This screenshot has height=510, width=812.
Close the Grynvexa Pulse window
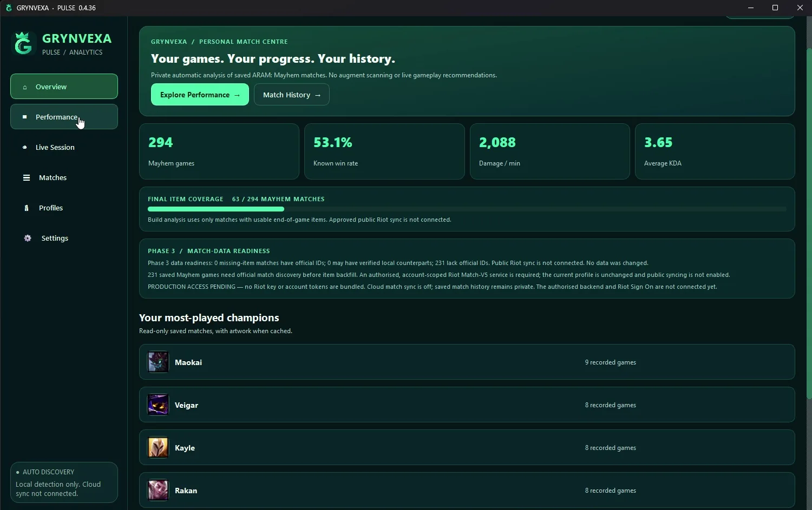800,8
